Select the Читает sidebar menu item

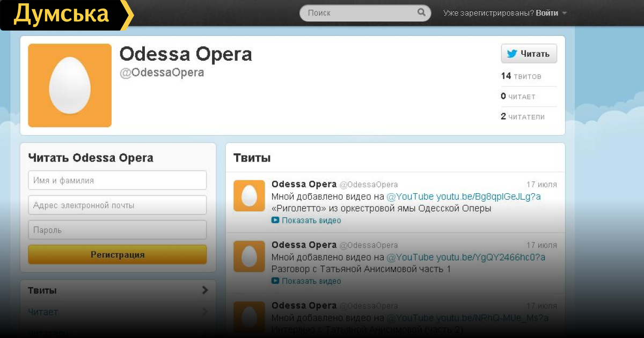coord(43,312)
